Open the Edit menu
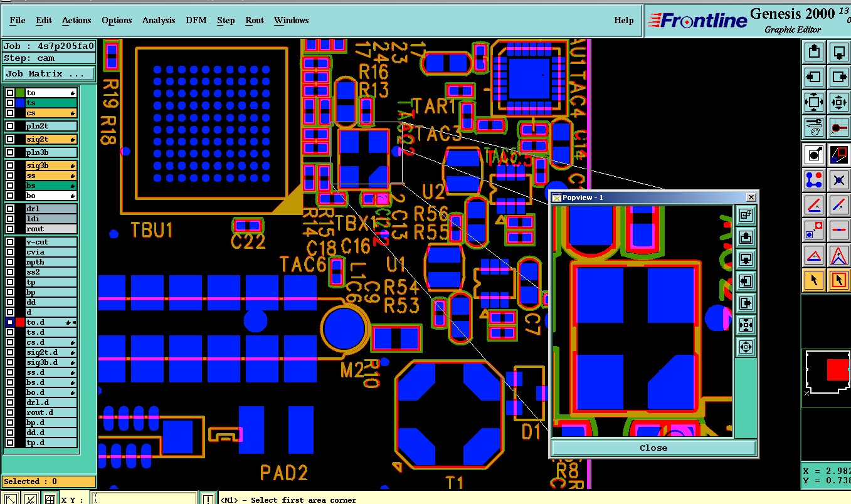851x504 pixels. [44, 21]
